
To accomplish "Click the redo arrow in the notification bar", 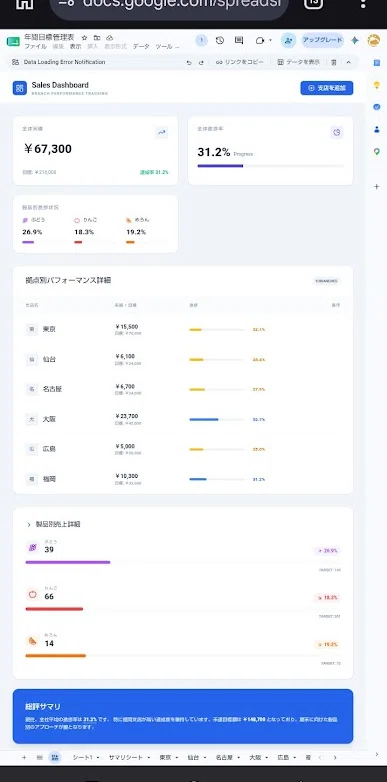I will click(x=201, y=62).
